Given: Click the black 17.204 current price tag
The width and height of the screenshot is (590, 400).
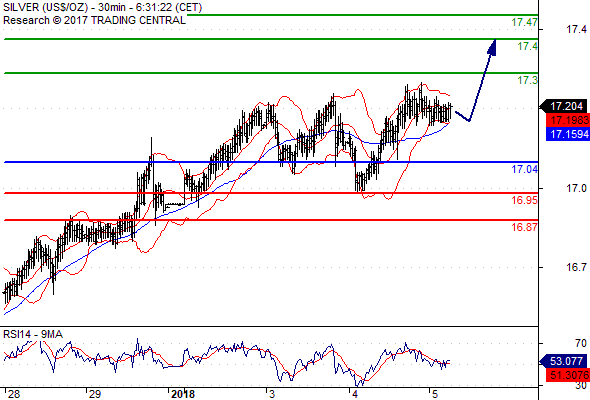Looking at the screenshot, I should (x=564, y=106).
